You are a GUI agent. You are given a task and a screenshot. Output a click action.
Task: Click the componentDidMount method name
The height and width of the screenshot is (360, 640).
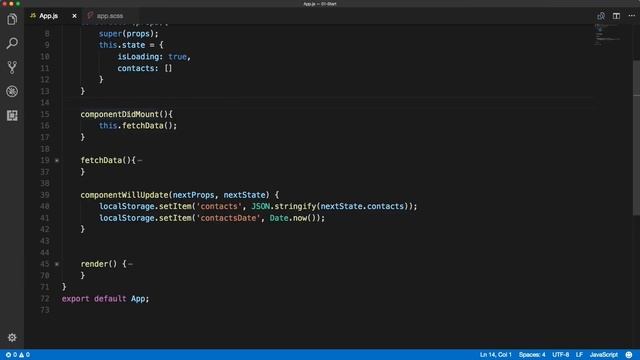(x=120, y=114)
